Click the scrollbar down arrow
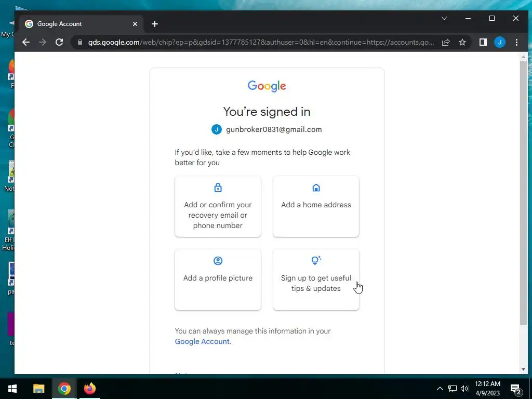 [523, 369]
